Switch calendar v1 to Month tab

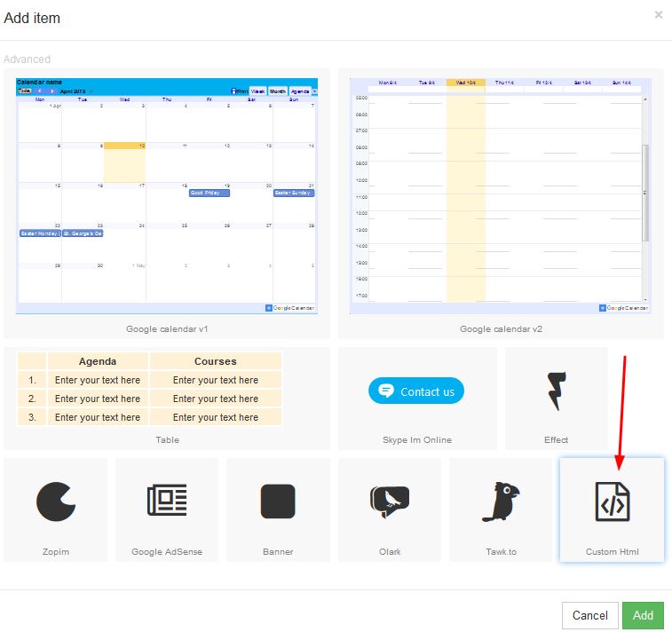click(278, 91)
